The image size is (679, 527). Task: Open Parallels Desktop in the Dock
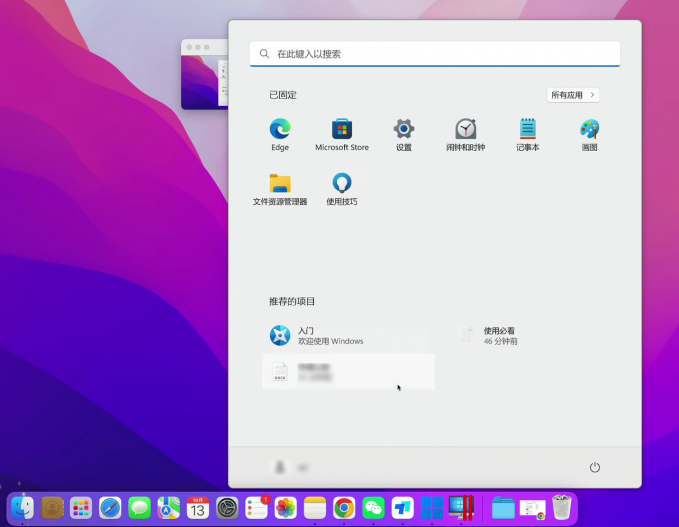461,508
